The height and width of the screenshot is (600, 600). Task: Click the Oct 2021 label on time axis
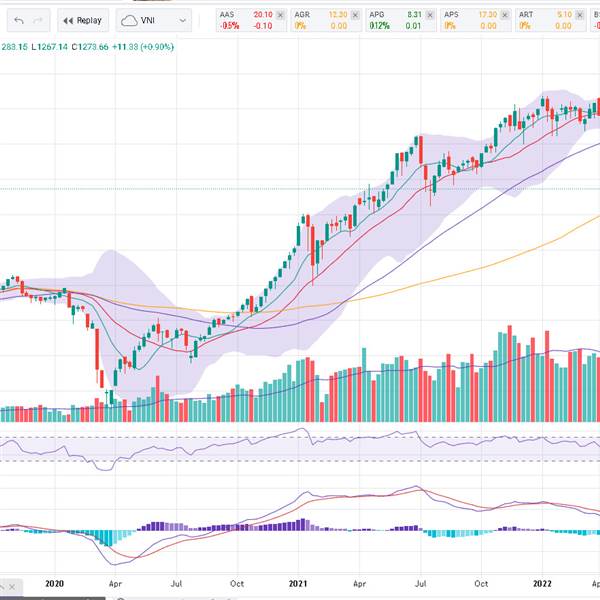[481, 584]
